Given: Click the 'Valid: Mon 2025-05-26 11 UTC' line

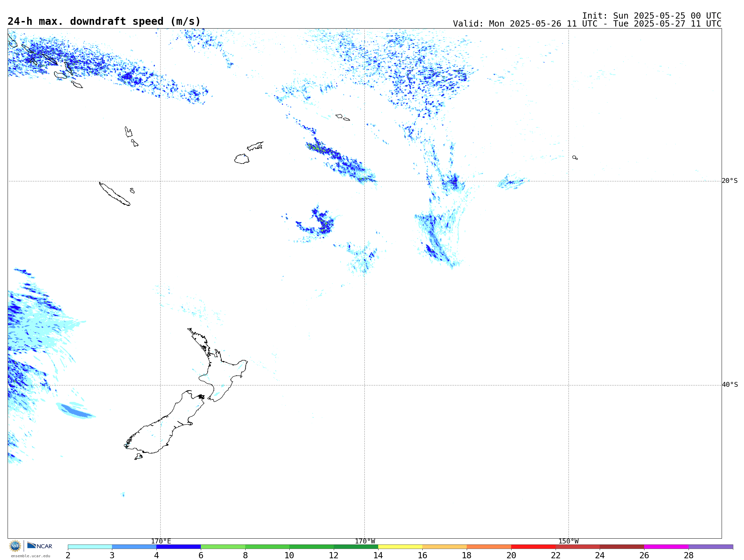Looking at the screenshot, I should tap(587, 24).
